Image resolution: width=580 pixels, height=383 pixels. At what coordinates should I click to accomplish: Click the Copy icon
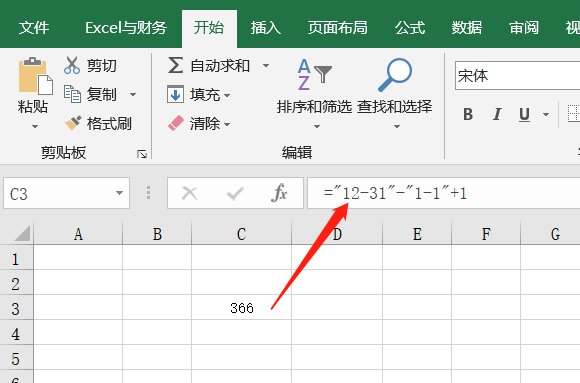(x=72, y=94)
